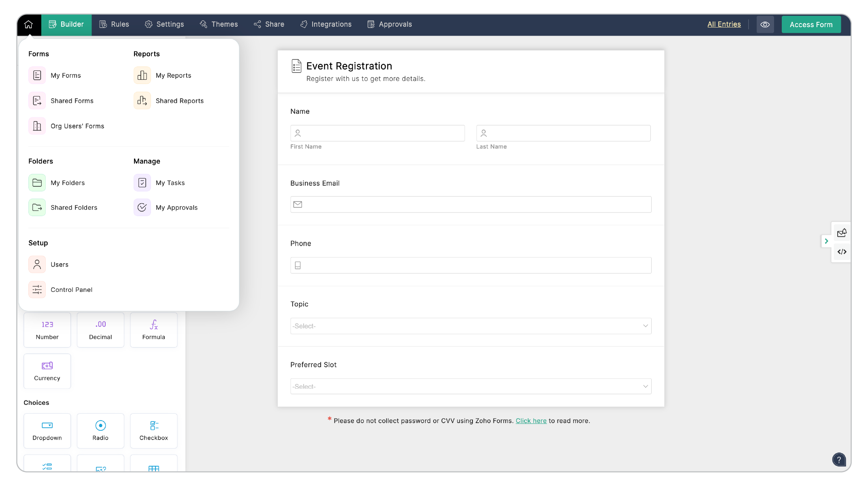Image resolution: width=868 pixels, height=485 pixels.
Task: Toggle form preview eye icon
Action: point(765,24)
